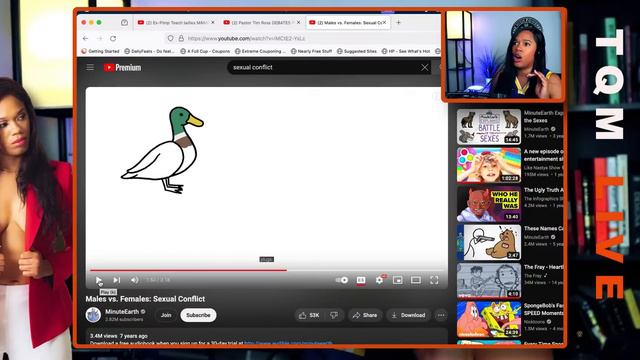Mute the video volume speaker
The height and width of the screenshot is (360, 640).
pos(134,280)
